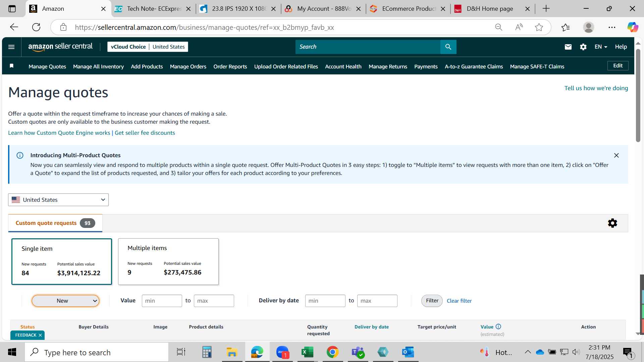The image size is (644, 362).
Task: Open Account Health in the nav bar
Action: pyautogui.click(x=343, y=66)
